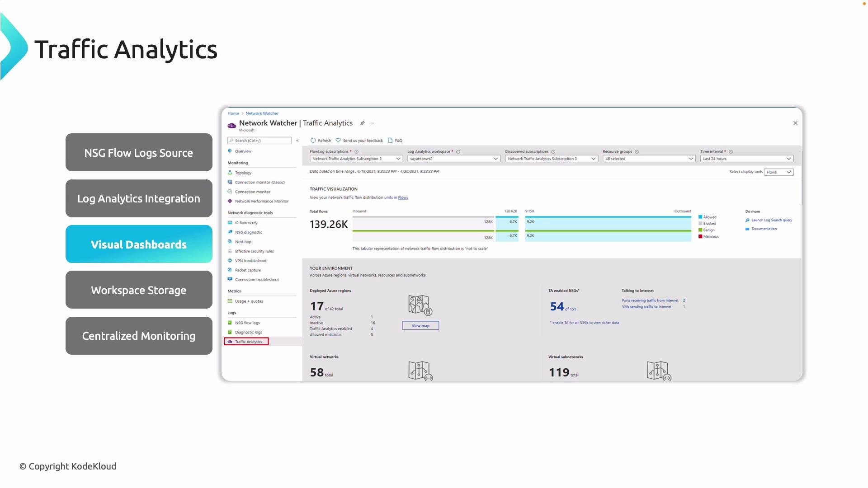Viewport: 868px width, 488px height.
Task: Click the View map button
Action: click(x=420, y=326)
